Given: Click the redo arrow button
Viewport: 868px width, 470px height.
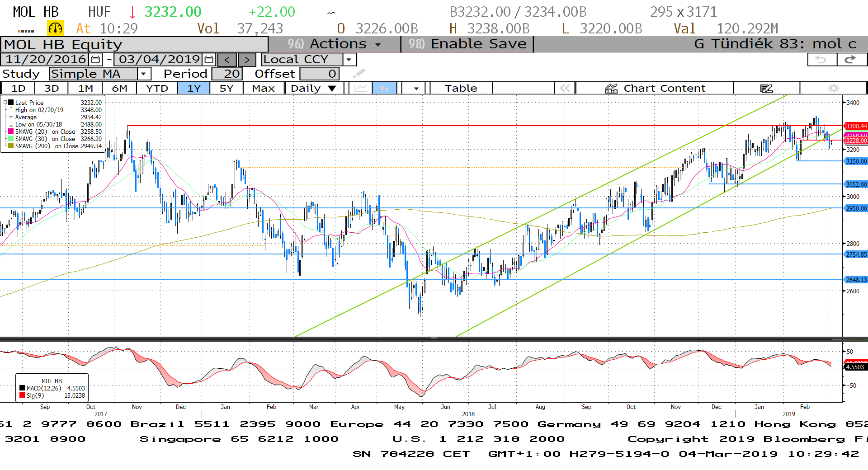Looking at the screenshot, I should pos(851,60).
